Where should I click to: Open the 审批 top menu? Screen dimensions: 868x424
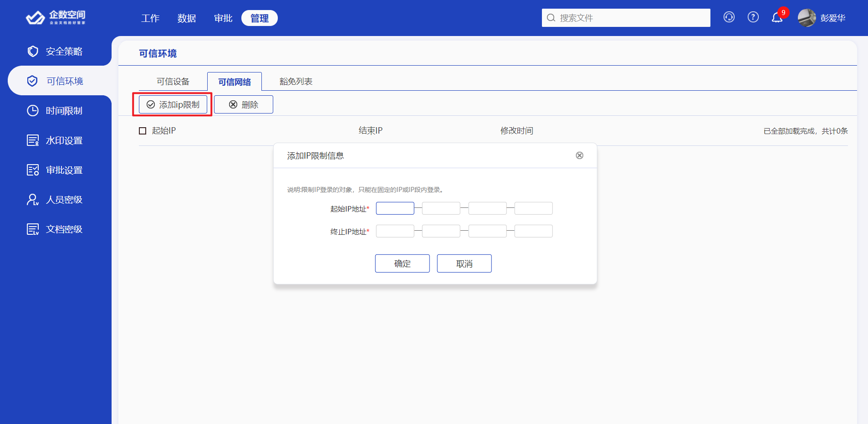tap(223, 18)
